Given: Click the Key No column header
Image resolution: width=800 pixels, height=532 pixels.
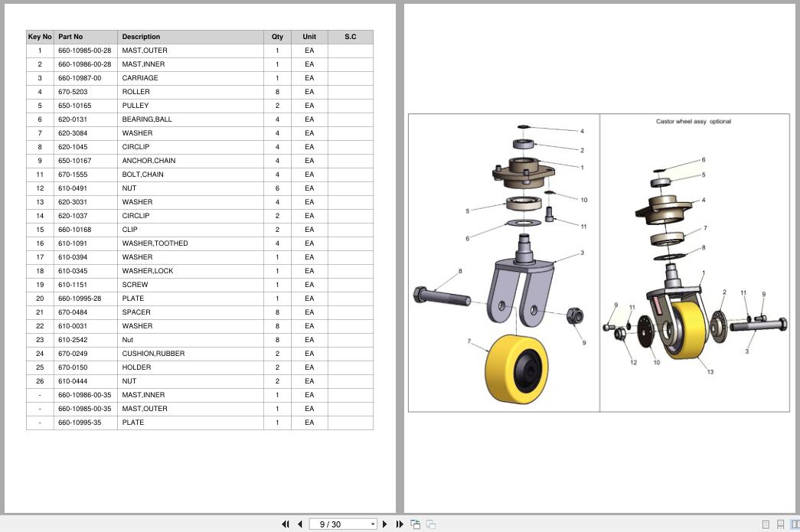Looking at the screenshot, I should tap(40, 37).
